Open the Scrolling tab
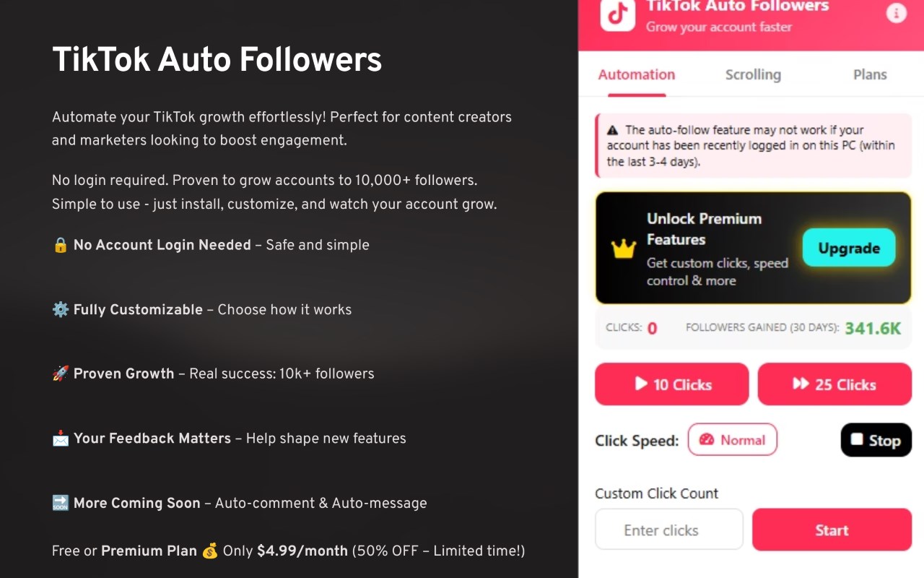The width and height of the screenshot is (924, 578). click(x=753, y=74)
